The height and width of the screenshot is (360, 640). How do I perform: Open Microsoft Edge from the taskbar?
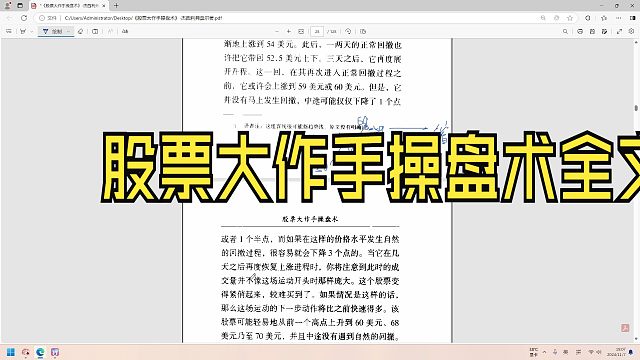click(x=40, y=352)
